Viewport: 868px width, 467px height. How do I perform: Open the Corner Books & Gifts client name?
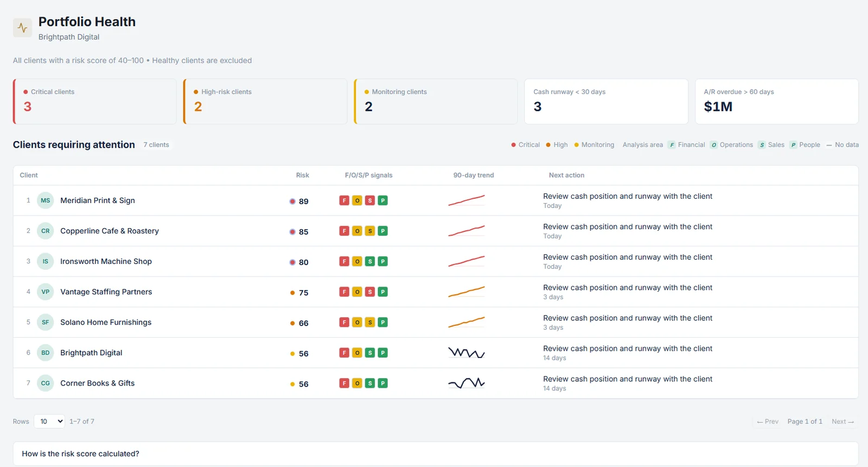pos(98,383)
